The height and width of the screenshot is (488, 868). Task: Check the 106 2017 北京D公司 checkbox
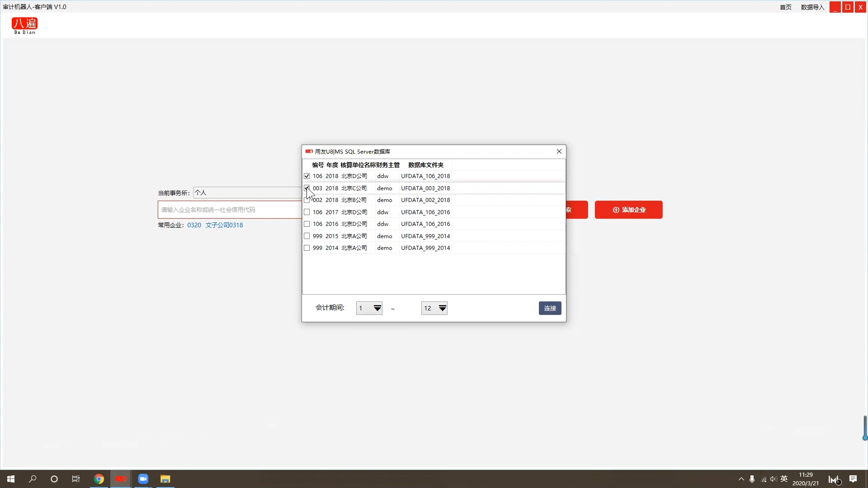tap(307, 212)
